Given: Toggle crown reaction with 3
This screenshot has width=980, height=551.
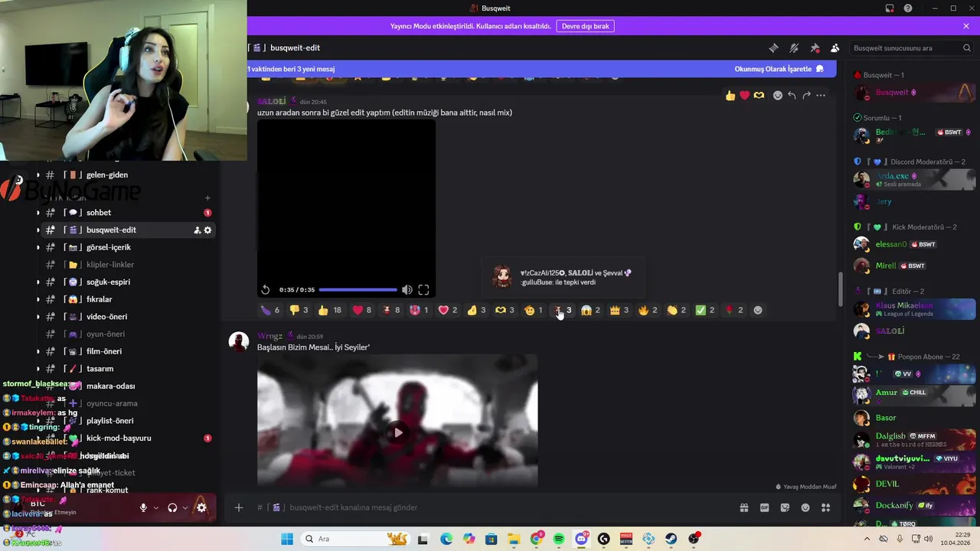Looking at the screenshot, I should [619, 310].
